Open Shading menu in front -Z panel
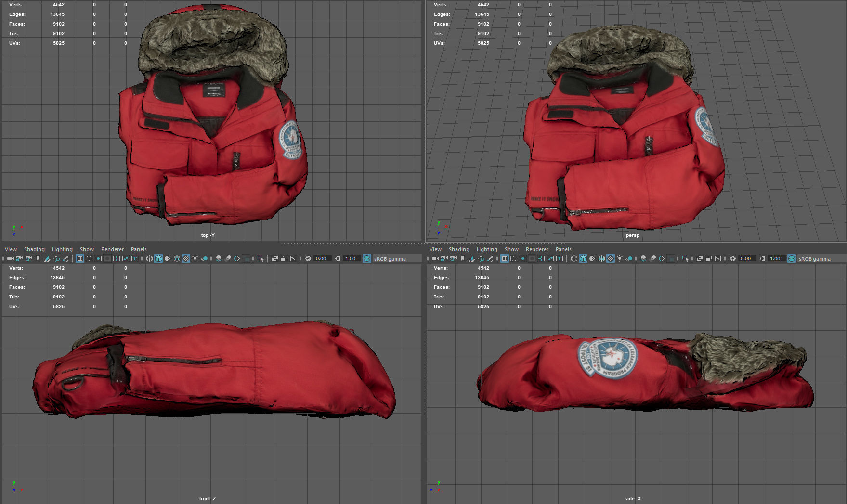Image resolution: width=847 pixels, height=504 pixels. coord(34,249)
